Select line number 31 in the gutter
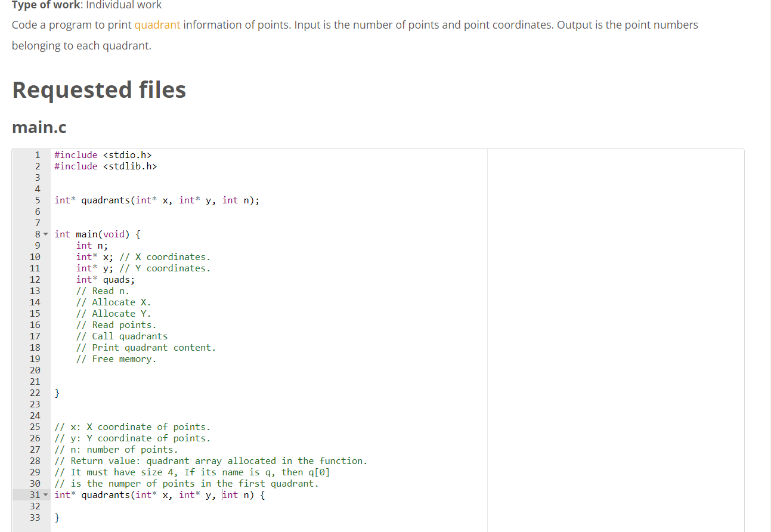The width and height of the screenshot is (771, 532). coord(35,494)
